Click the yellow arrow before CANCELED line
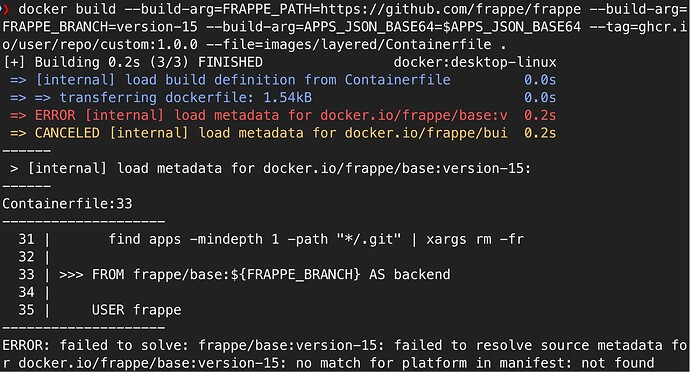The height and width of the screenshot is (372, 690). click(x=18, y=133)
